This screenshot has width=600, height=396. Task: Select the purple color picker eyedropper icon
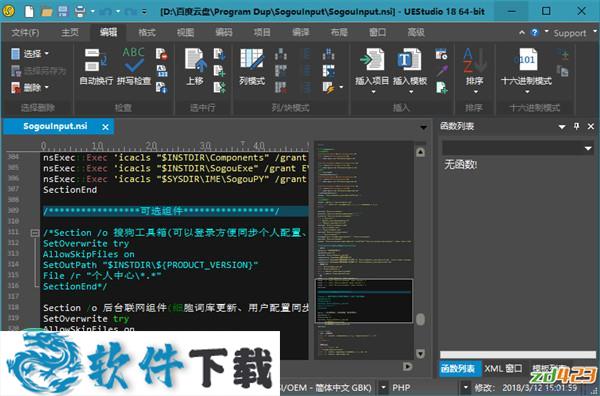tap(441, 71)
